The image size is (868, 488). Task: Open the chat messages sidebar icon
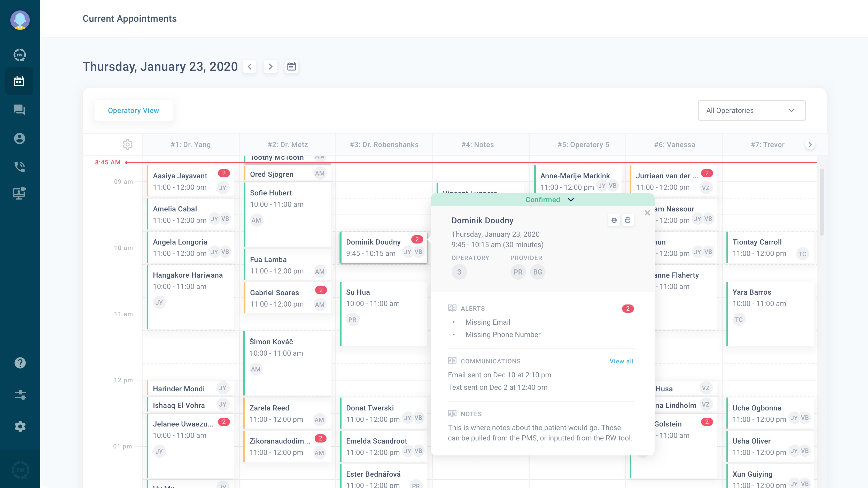click(20, 110)
